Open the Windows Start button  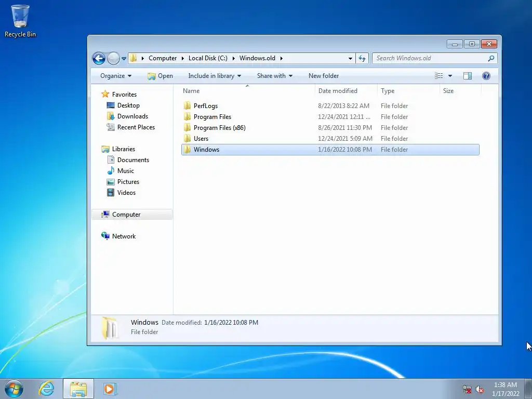[x=14, y=389]
